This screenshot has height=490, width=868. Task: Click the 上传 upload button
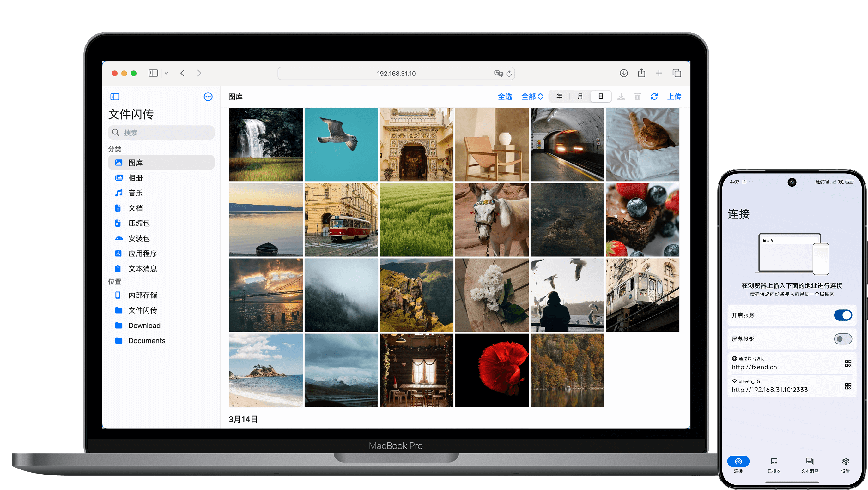pos(674,97)
